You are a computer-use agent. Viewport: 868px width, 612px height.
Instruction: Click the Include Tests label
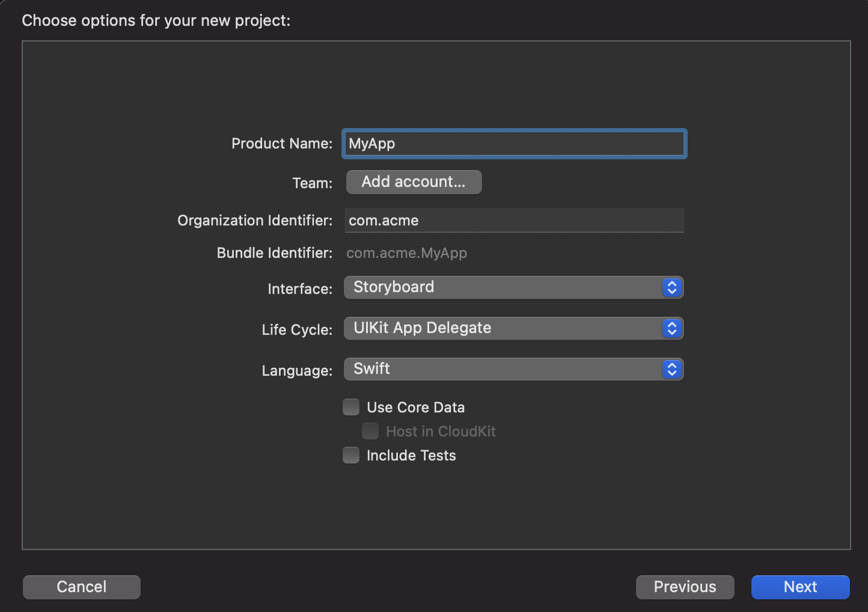pyautogui.click(x=411, y=455)
